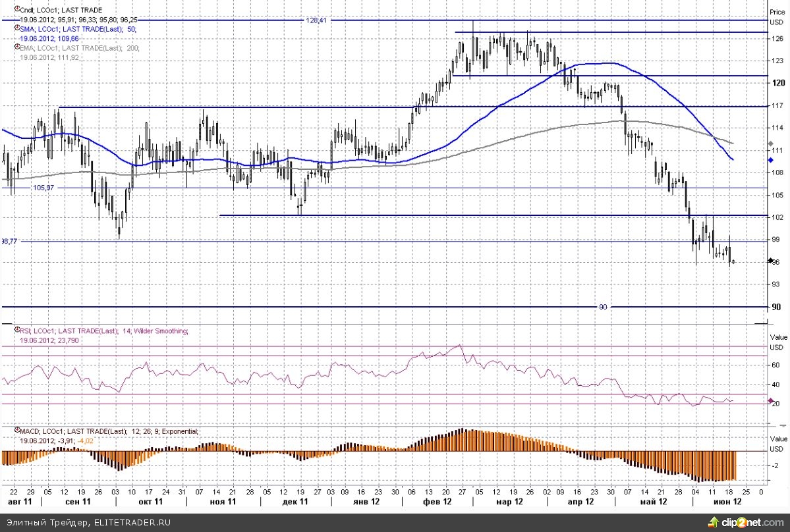790x532 pixels.
Task: Click the 'дек 11' month on time axis
Action: point(295,502)
